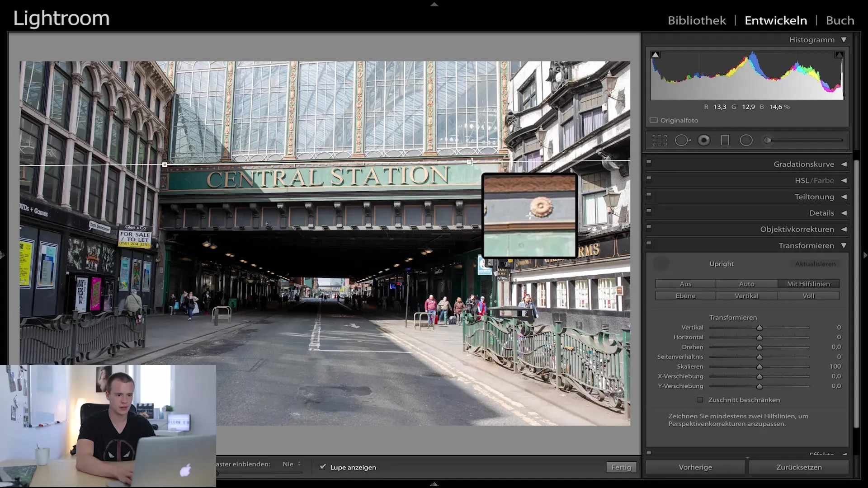The width and height of the screenshot is (868, 488).
Task: Select Upright mode Aus
Action: pyautogui.click(x=685, y=284)
